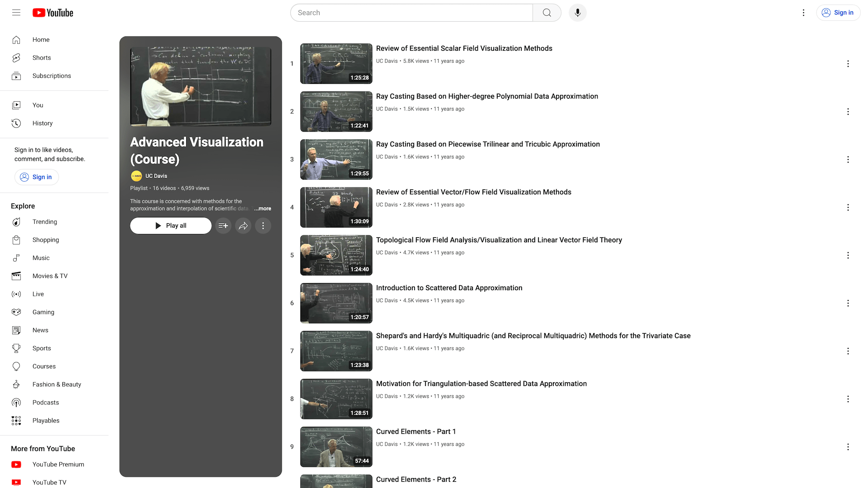The width and height of the screenshot is (868, 488).
Task: Click the search magnifier button
Action: tap(547, 13)
